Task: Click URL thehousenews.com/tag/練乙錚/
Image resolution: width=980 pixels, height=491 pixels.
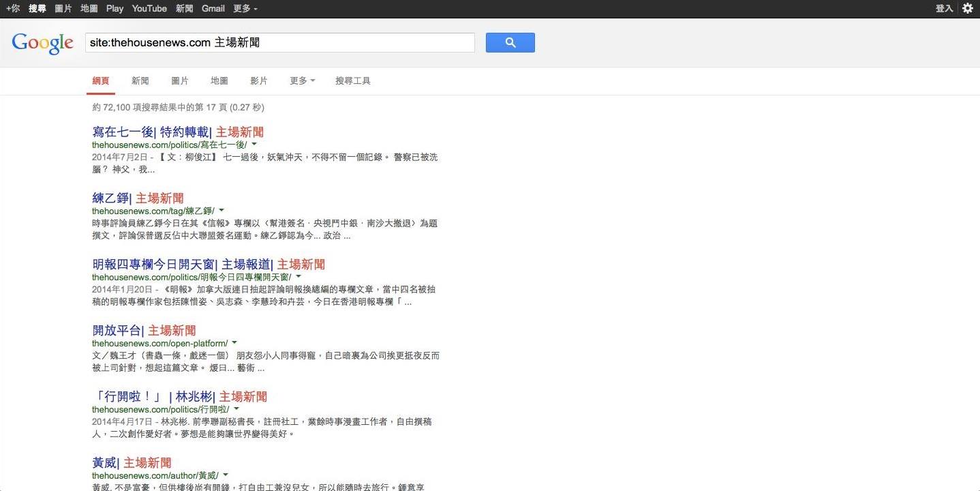Action: 153,211
